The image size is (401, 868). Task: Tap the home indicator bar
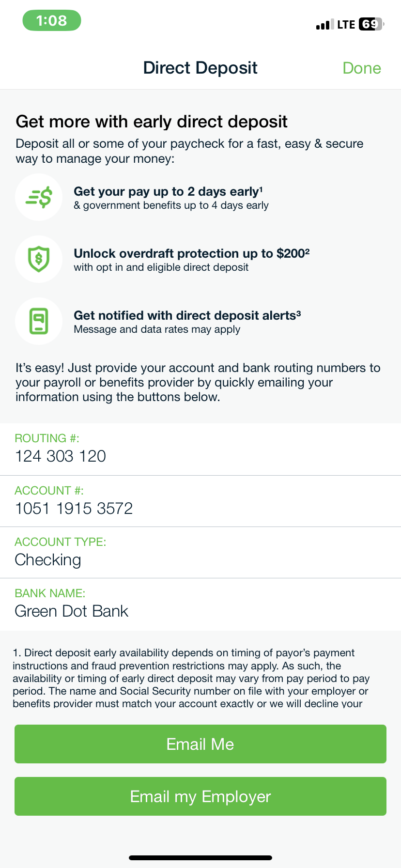point(200,858)
